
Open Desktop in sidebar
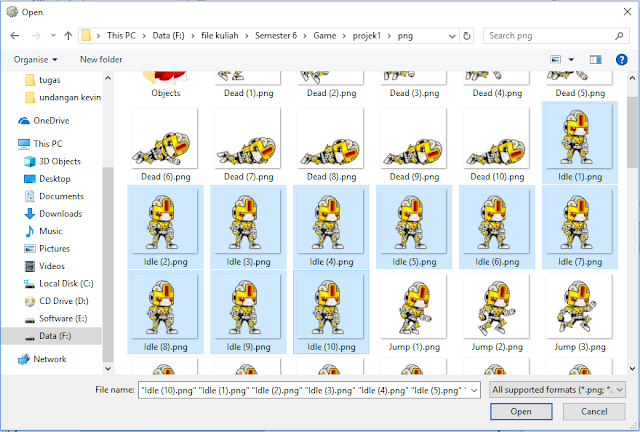[47, 179]
